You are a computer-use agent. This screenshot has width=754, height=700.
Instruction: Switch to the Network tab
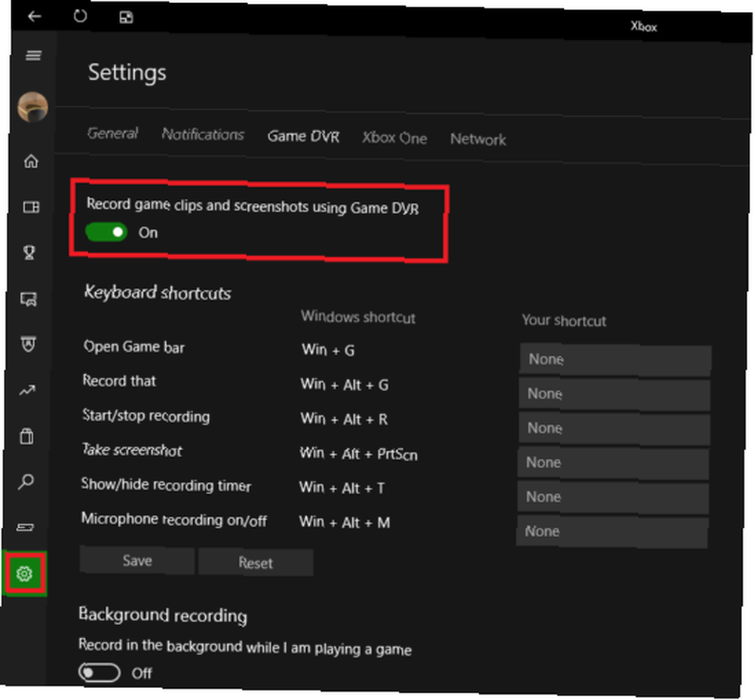(x=478, y=139)
